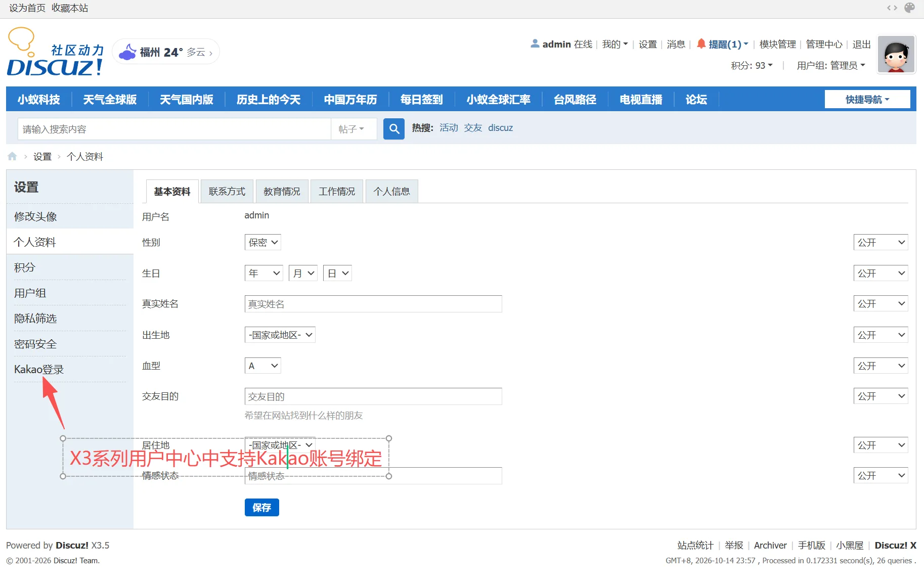Switch to the 工作情况 tab
Screen dimensions: 924x587
(x=337, y=191)
